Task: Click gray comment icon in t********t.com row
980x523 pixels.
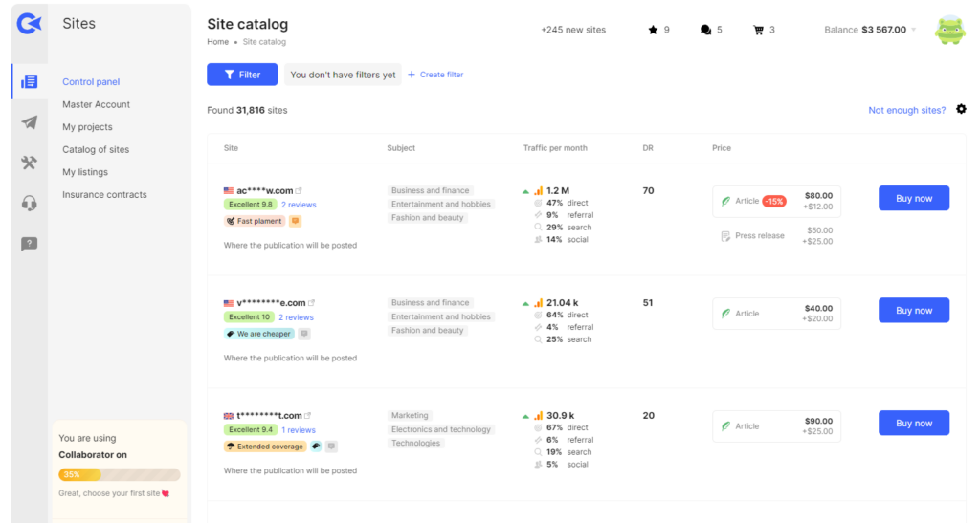Action: click(x=332, y=447)
